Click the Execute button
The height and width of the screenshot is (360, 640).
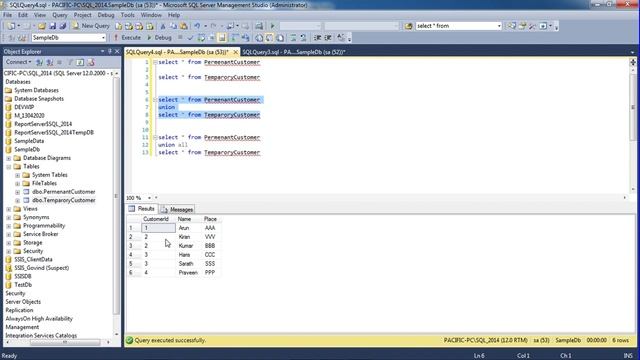point(127,38)
